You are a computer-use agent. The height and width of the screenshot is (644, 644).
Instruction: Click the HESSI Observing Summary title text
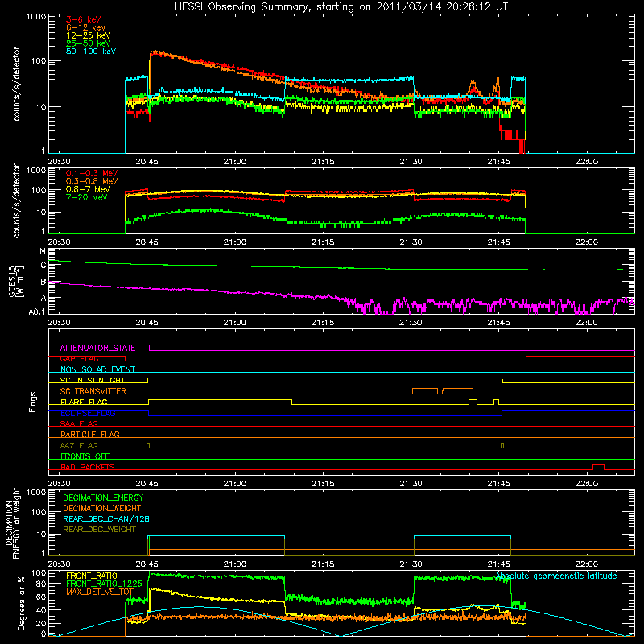[x=341, y=7]
